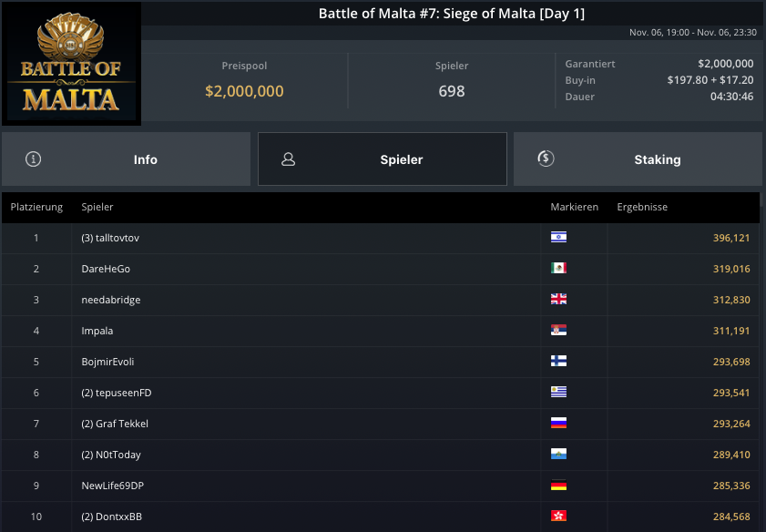The height and width of the screenshot is (532, 766).
Task: Click the Mexico flag beside DareHeGo
Action: (x=558, y=269)
